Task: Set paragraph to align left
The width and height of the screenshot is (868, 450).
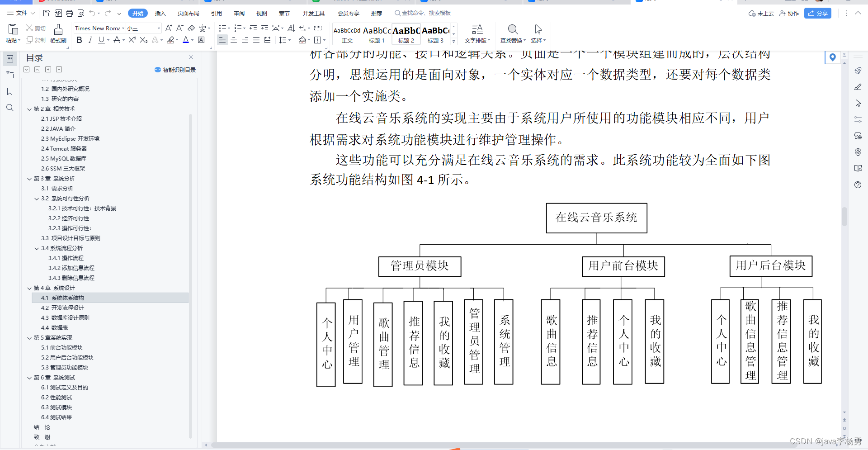Action: point(222,40)
